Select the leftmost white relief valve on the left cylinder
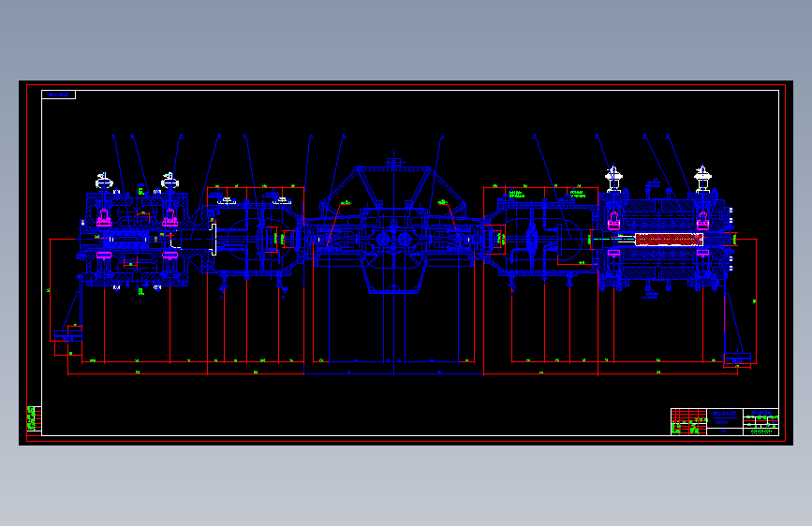This screenshot has width=812, height=526. [104, 182]
